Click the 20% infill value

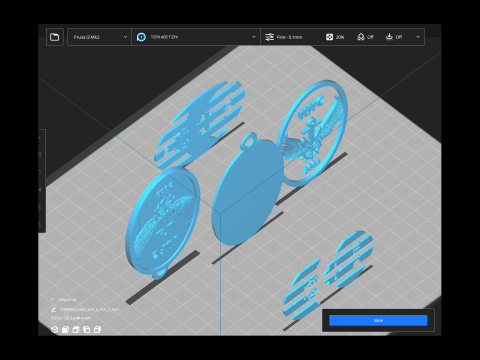coord(340,37)
